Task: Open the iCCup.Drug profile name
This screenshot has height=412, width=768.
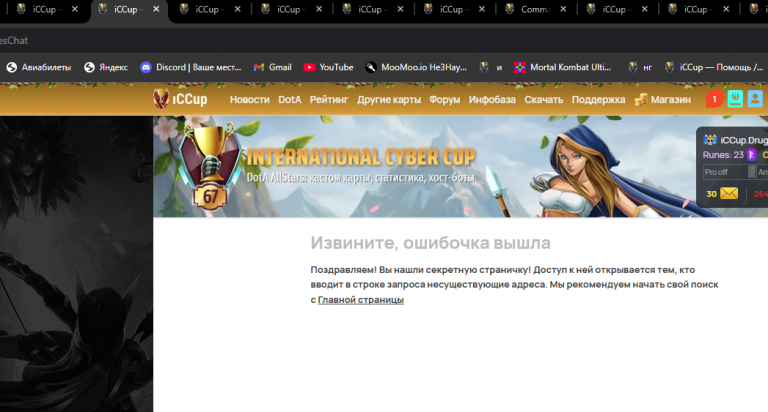Action: [x=744, y=140]
